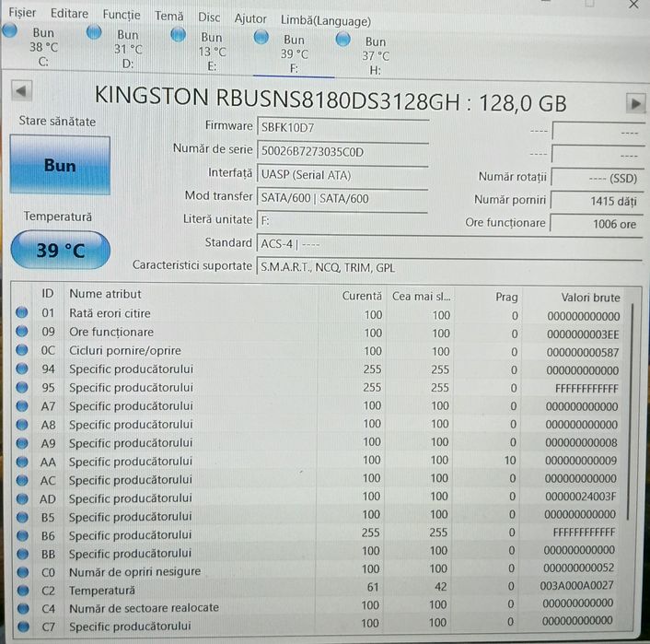Image resolution: width=650 pixels, height=644 pixels.
Task: Open the Temă menu
Action: (x=168, y=17)
